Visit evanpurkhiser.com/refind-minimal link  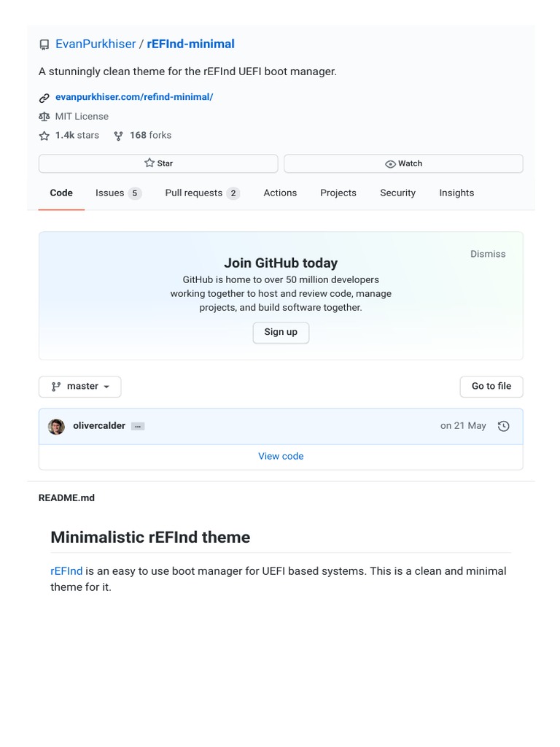(134, 97)
